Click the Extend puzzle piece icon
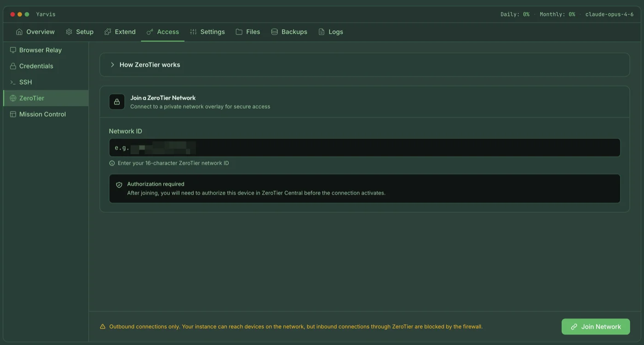The image size is (644, 345). [x=108, y=32]
